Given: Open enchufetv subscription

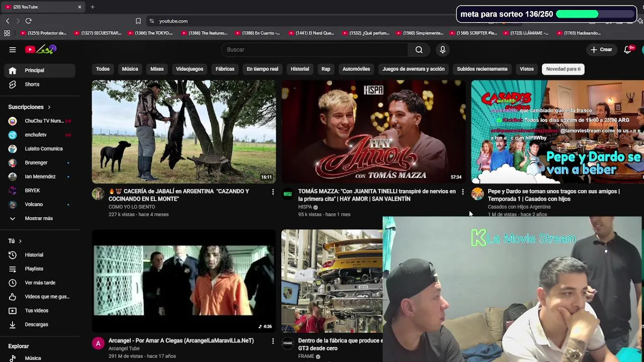Looking at the screenshot, I should coord(40,135).
